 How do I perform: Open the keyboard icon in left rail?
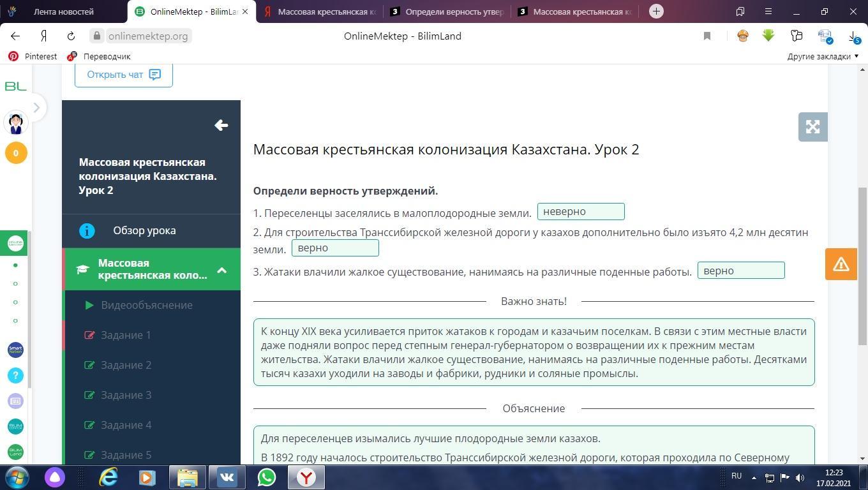(x=16, y=401)
